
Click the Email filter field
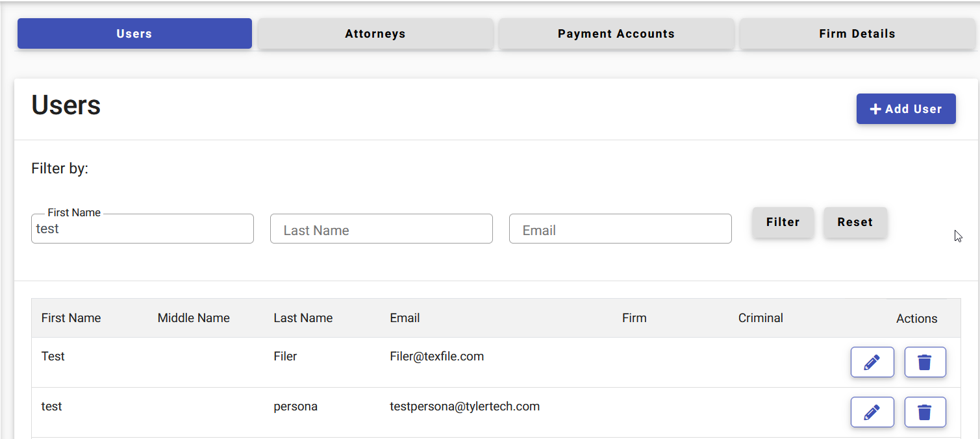[620, 229]
